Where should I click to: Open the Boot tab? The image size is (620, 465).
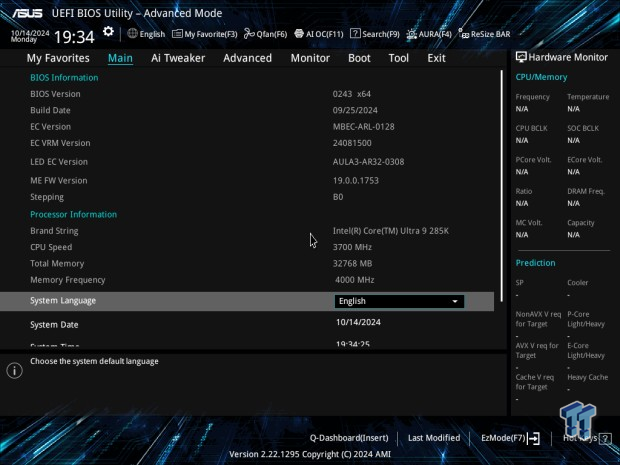click(359, 58)
